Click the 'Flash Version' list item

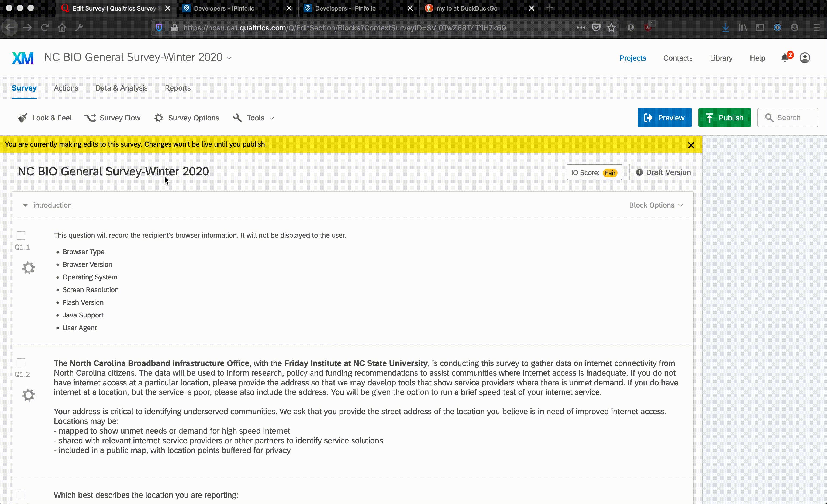(83, 302)
